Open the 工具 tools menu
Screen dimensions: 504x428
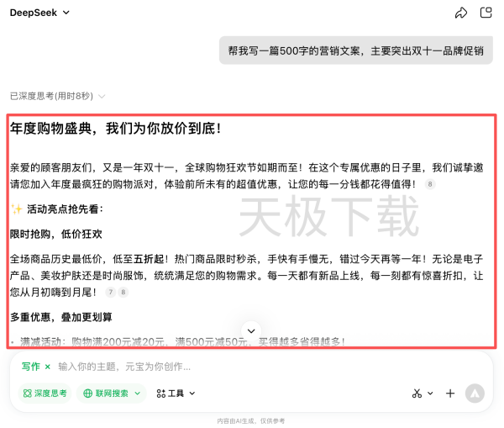click(176, 393)
